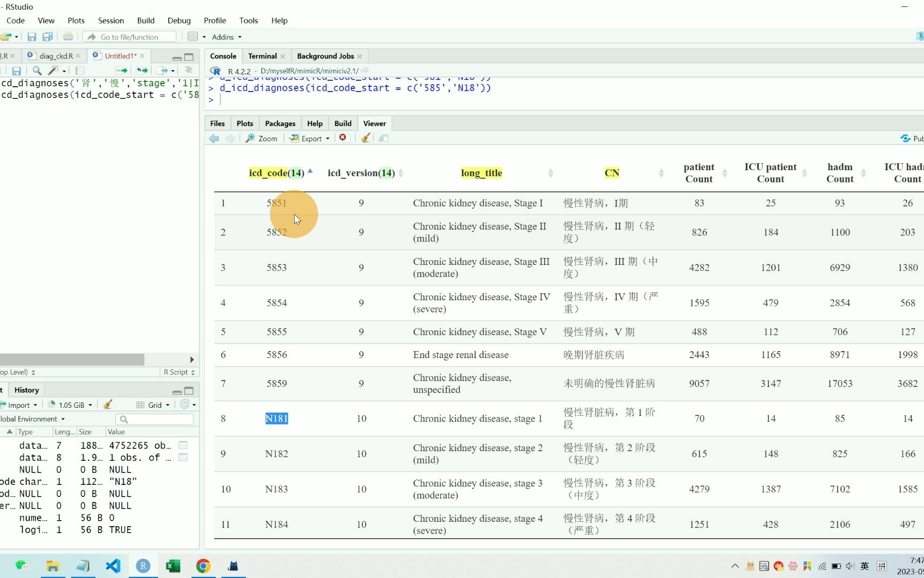Image resolution: width=924 pixels, height=578 pixels.
Task: Maximize the source editor pane
Action: click(x=189, y=57)
